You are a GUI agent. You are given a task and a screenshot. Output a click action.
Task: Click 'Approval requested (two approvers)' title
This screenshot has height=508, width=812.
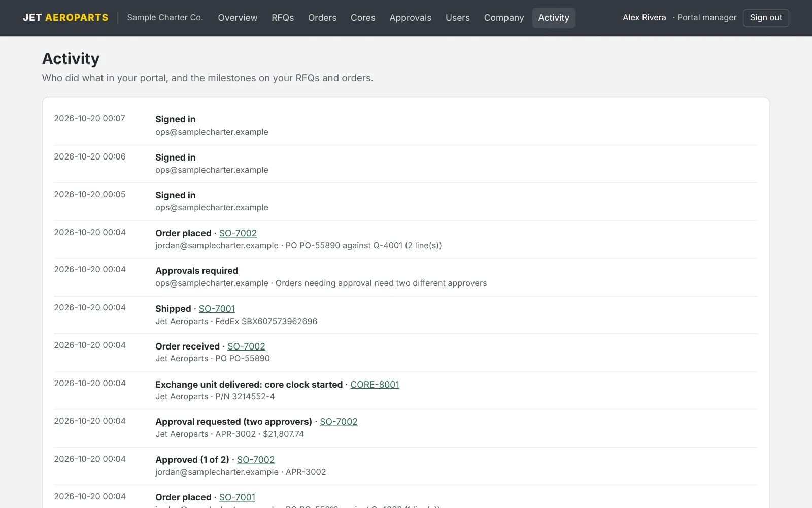tap(233, 422)
